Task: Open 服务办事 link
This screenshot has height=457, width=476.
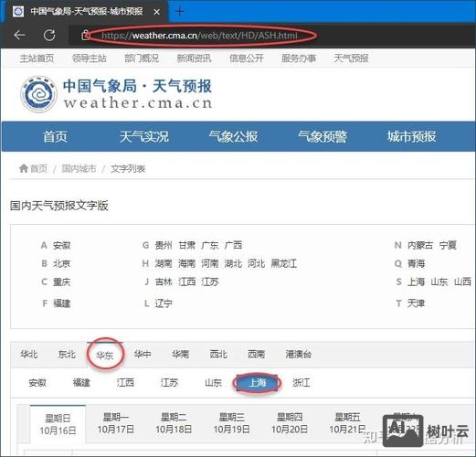Action: 299,58
